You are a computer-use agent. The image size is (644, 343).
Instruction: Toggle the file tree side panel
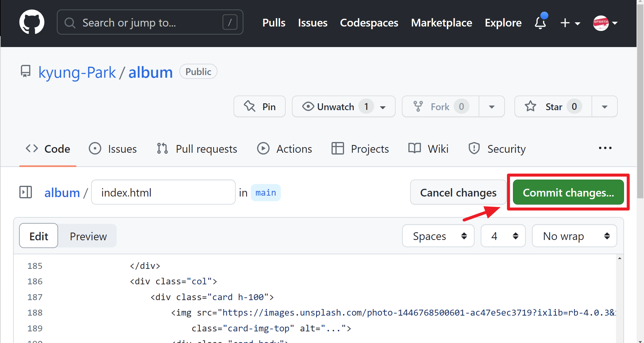point(26,192)
